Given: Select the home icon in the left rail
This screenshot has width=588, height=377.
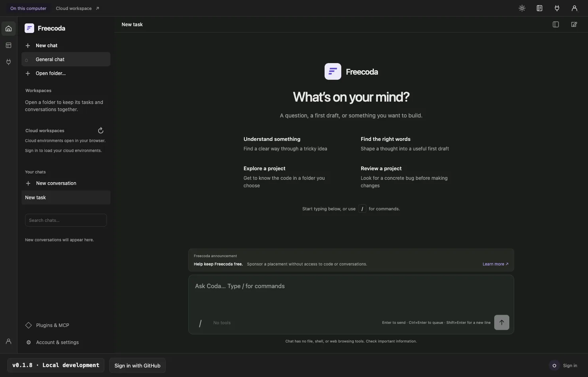Looking at the screenshot, I should tap(8, 29).
